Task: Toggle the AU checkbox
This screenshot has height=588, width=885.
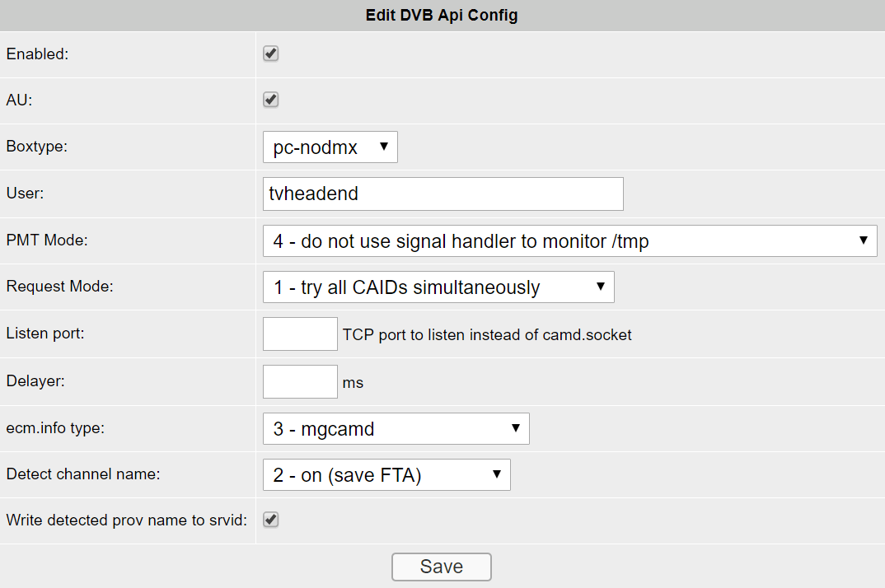Action: tap(271, 100)
